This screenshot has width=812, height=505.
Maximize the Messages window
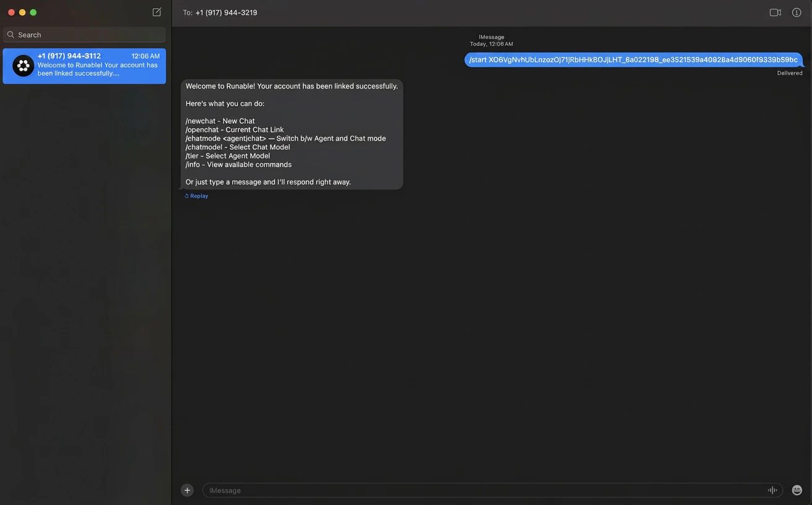(x=33, y=12)
